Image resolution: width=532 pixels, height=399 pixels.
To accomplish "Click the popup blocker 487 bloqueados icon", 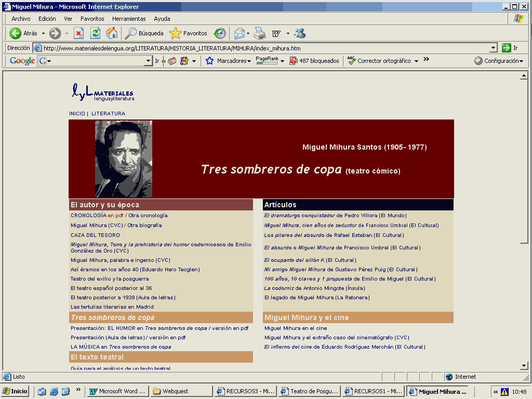I will [293, 61].
